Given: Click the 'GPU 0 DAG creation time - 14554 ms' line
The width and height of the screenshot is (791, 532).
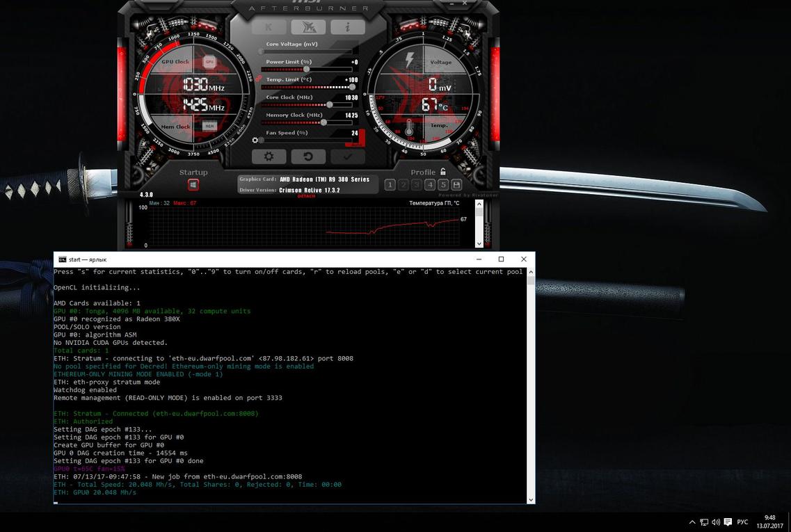Looking at the screenshot, I should pyautogui.click(x=120, y=453).
